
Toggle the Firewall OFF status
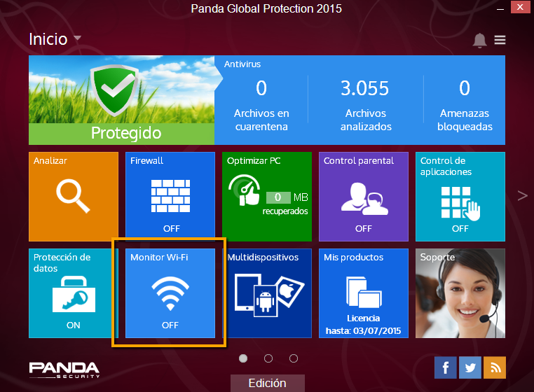pos(171,229)
